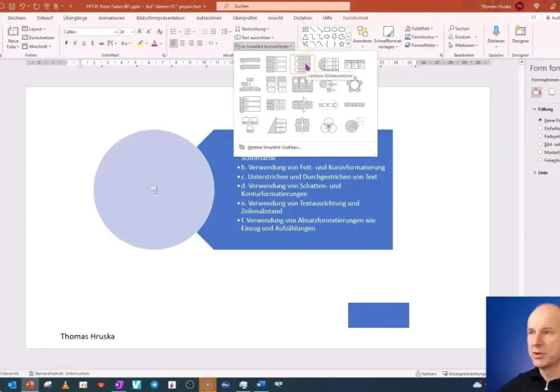Click the Zurücksetzen button
This screenshot has width=560, height=392.
coord(38,38)
